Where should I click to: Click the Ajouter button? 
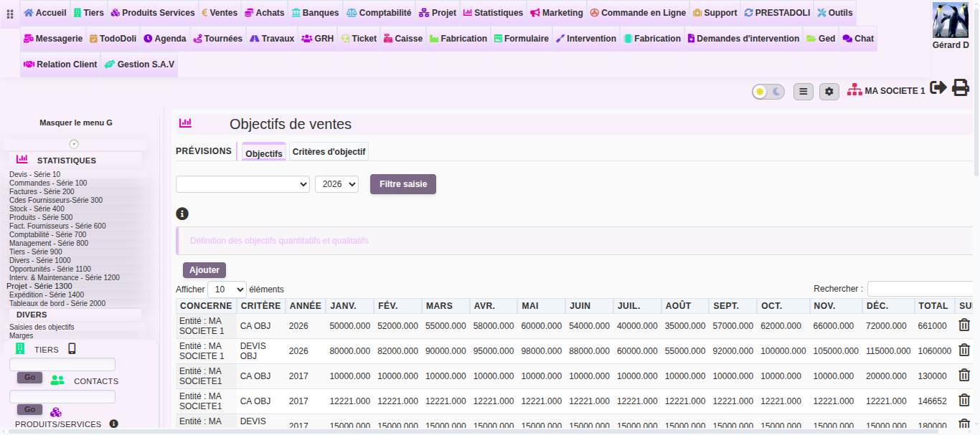(204, 270)
